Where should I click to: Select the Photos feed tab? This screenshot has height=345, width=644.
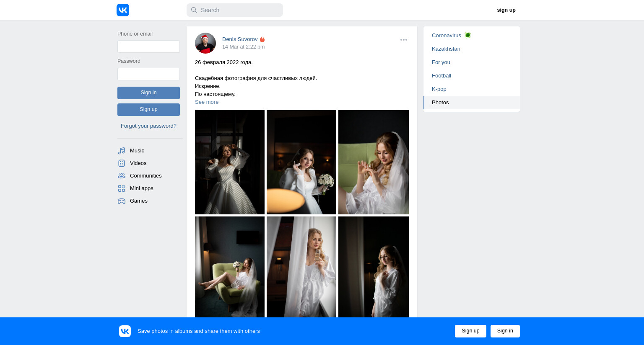point(472,103)
